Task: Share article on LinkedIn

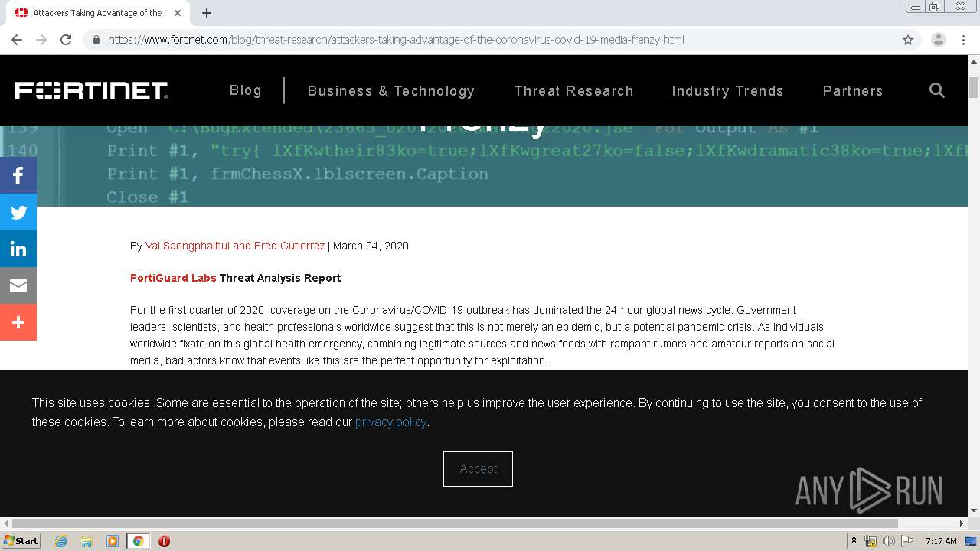Action: click(x=18, y=249)
